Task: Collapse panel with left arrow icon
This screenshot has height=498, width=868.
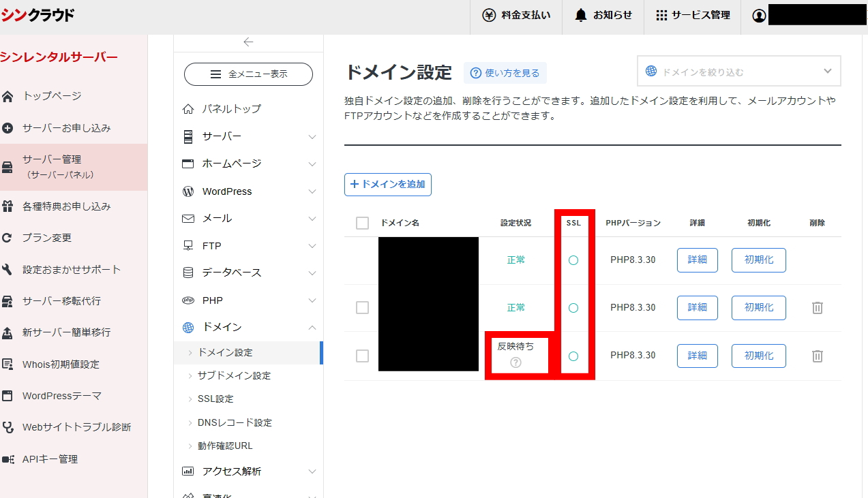Action: tap(248, 42)
